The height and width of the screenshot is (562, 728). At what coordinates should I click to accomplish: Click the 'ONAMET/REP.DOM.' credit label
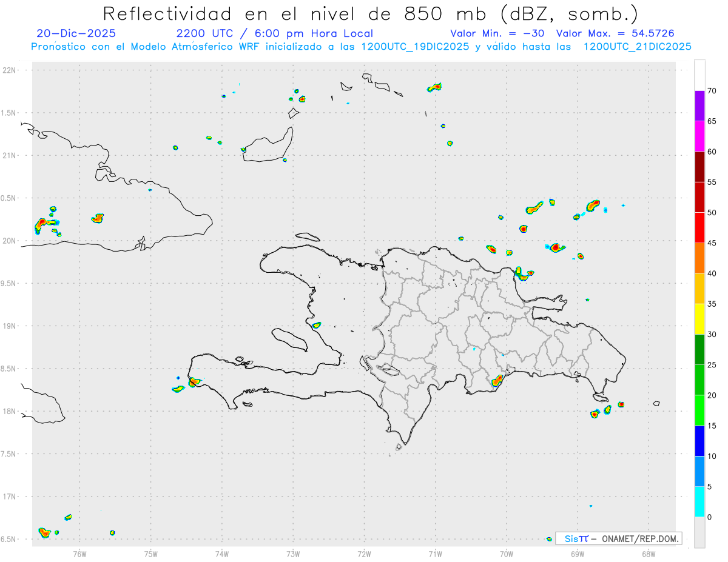click(x=639, y=538)
